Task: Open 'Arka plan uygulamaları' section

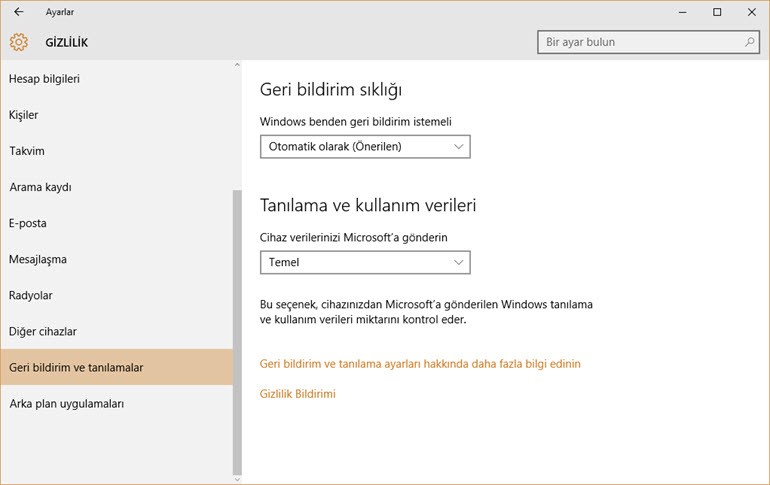Action: pos(66,403)
